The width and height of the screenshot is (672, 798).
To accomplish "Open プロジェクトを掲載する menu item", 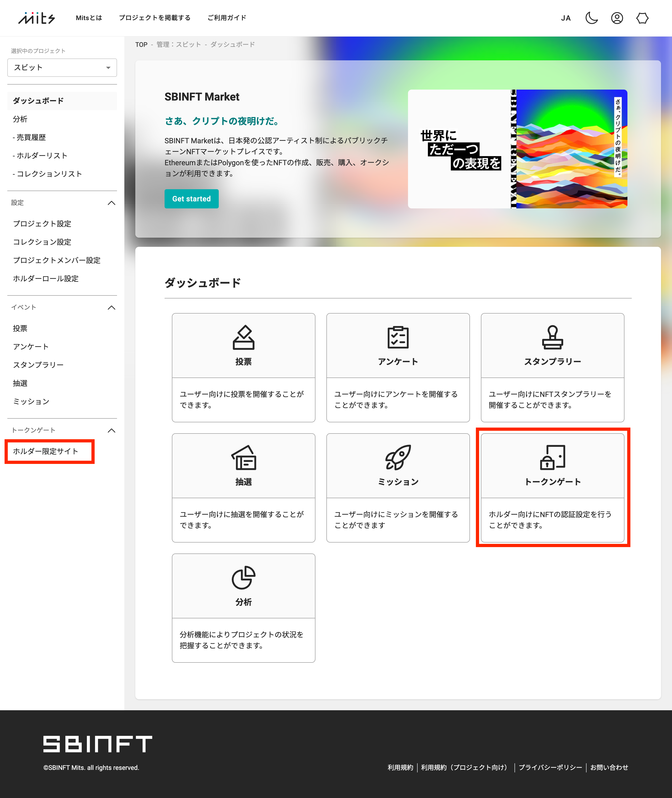I will [155, 18].
